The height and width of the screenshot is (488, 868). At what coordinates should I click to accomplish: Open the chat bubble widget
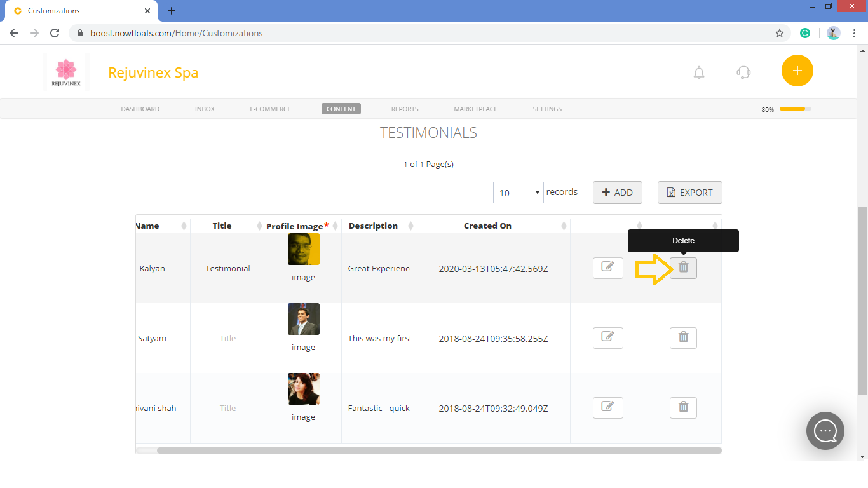pos(825,431)
